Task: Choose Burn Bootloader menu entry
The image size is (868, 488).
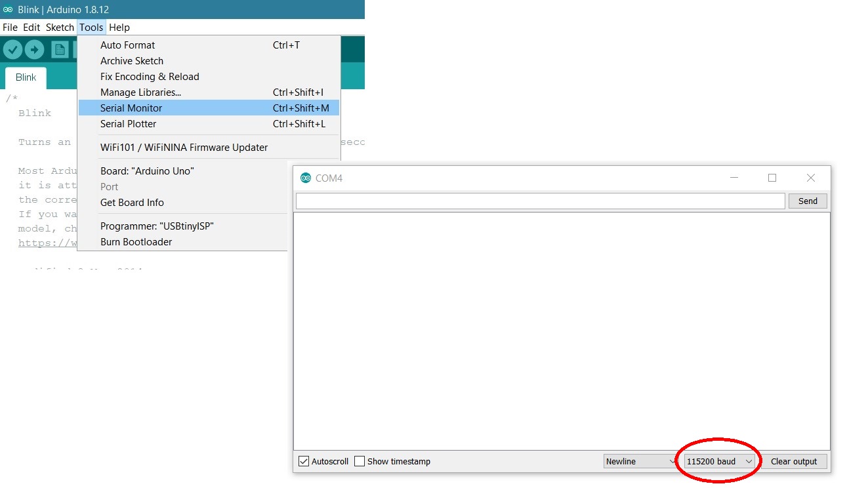Action: click(x=184, y=242)
